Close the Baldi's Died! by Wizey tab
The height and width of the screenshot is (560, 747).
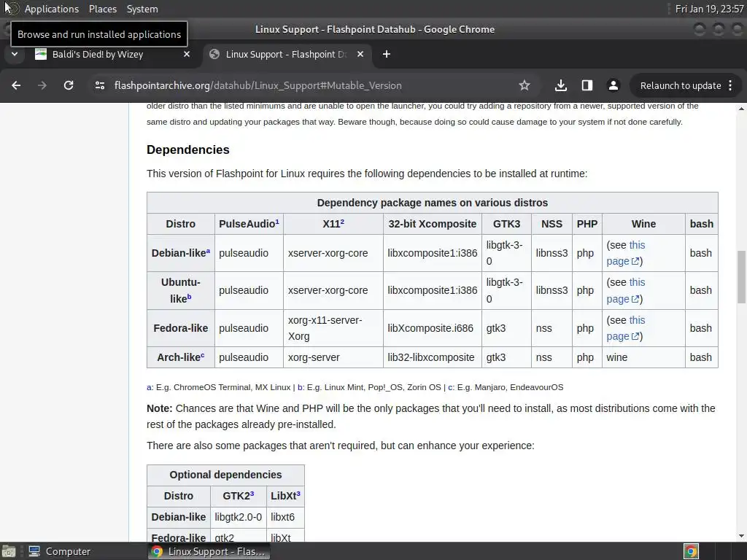[187, 54]
